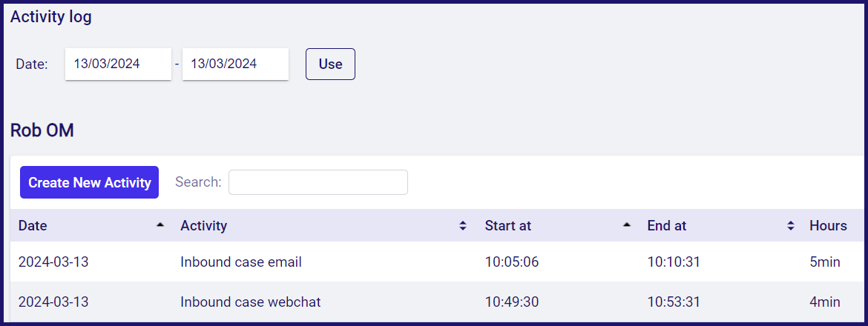Sort by the Date header label

[33, 226]
